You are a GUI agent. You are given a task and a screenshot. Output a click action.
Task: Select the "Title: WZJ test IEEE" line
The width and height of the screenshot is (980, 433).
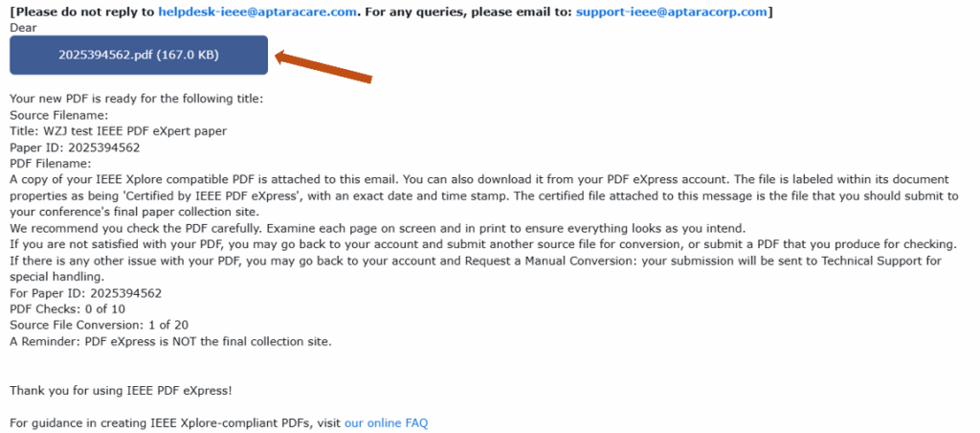pos(118,131)
